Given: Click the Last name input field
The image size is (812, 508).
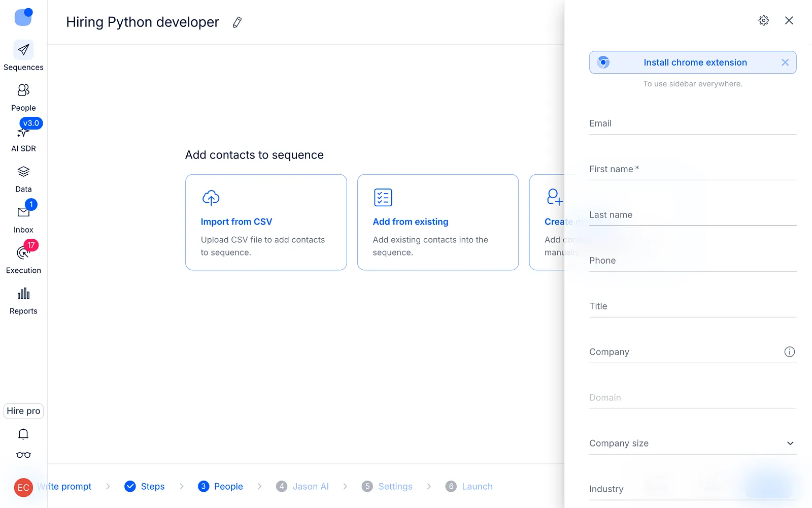Looking at the screenshot, I should [693, 215].
